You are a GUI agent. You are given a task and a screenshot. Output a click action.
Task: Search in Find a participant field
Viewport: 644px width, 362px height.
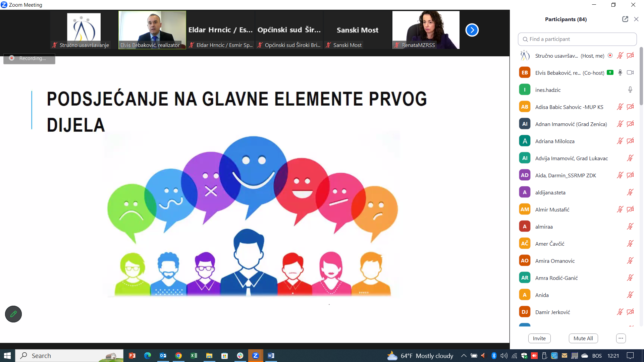pos(577,39)
